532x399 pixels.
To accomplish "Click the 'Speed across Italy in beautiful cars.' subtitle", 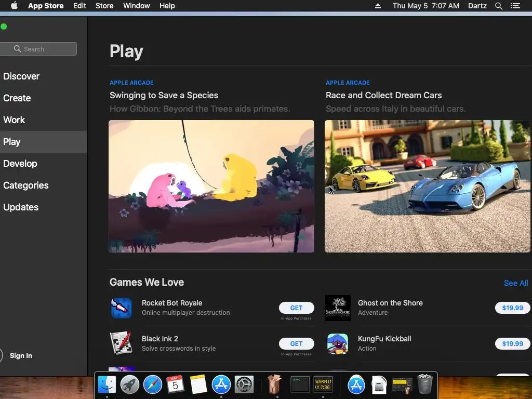I will tap(395, 109).
